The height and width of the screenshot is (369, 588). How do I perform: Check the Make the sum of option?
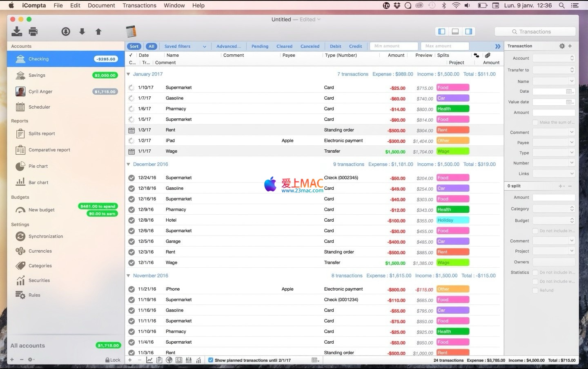click(x=535, y=122)
